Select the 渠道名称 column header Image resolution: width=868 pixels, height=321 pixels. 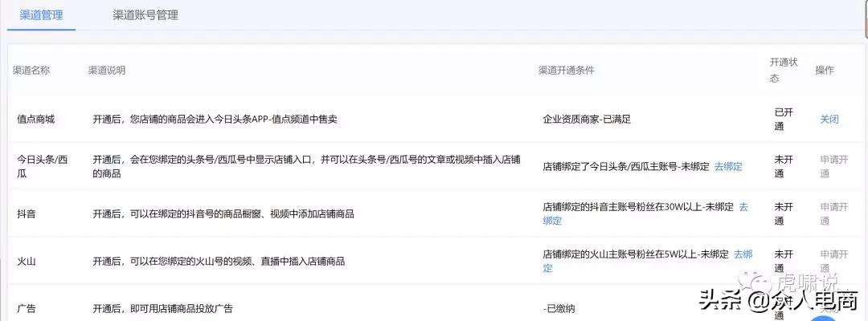[x=31, y=70]
